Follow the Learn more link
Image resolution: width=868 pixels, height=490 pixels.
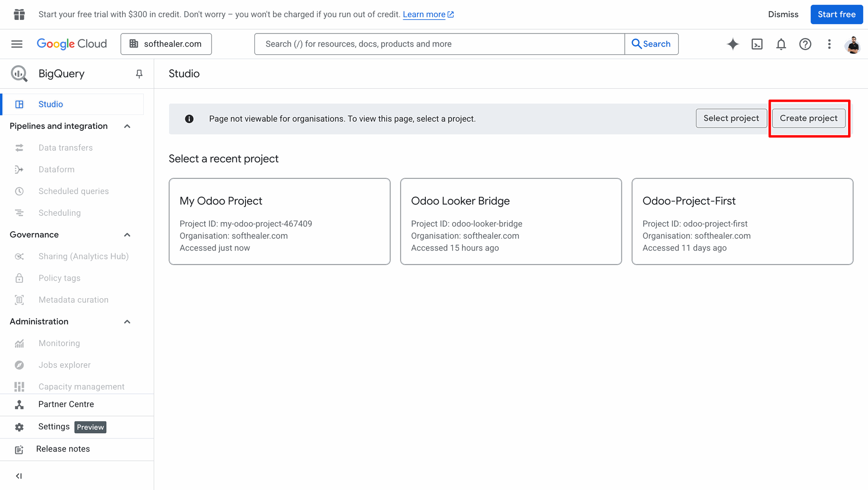pos(424,14)
